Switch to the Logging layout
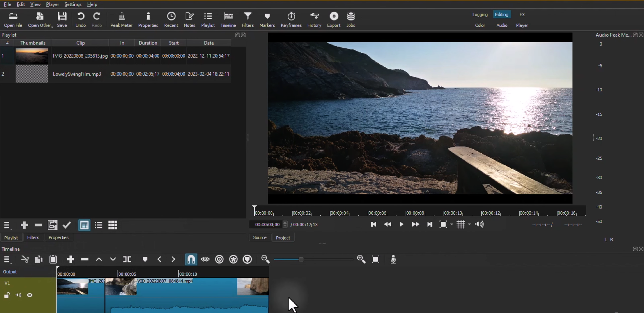Image resolution: width=644 pixels, height=313 pixels. (x=479, y=14)
